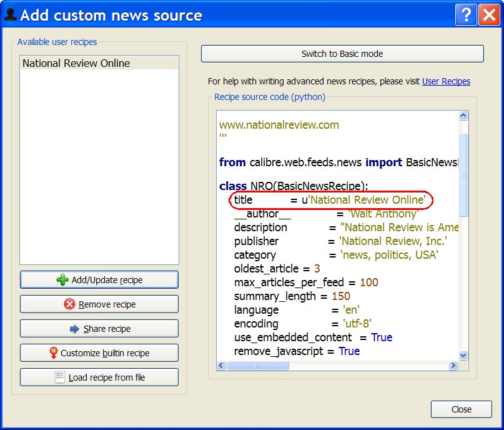Click the horizontal scroll right arrow

click(453, 366)
